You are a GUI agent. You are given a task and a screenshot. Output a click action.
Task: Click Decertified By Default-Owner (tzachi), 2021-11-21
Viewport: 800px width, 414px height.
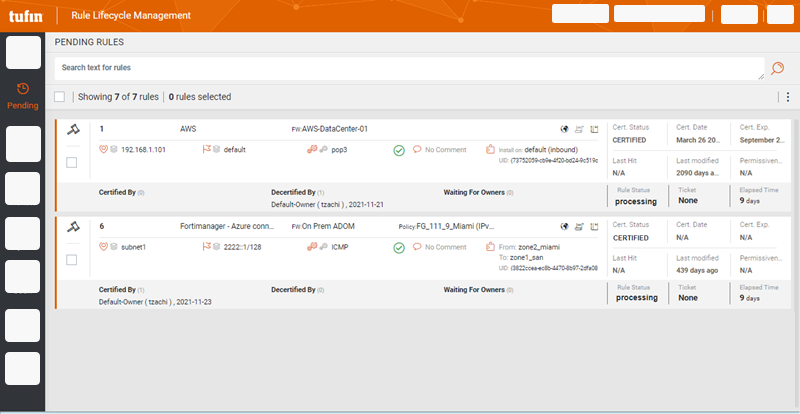328,204
